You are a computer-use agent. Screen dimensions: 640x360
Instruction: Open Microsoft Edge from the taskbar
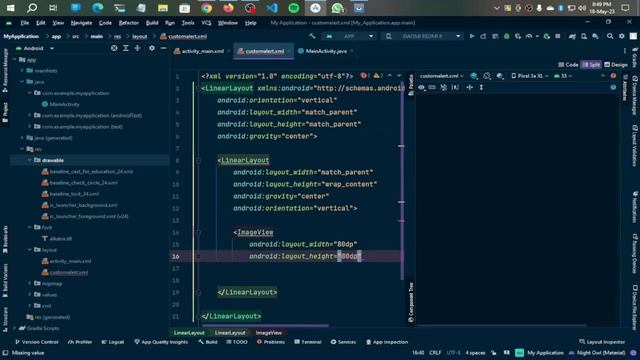[x=98, y=8]
